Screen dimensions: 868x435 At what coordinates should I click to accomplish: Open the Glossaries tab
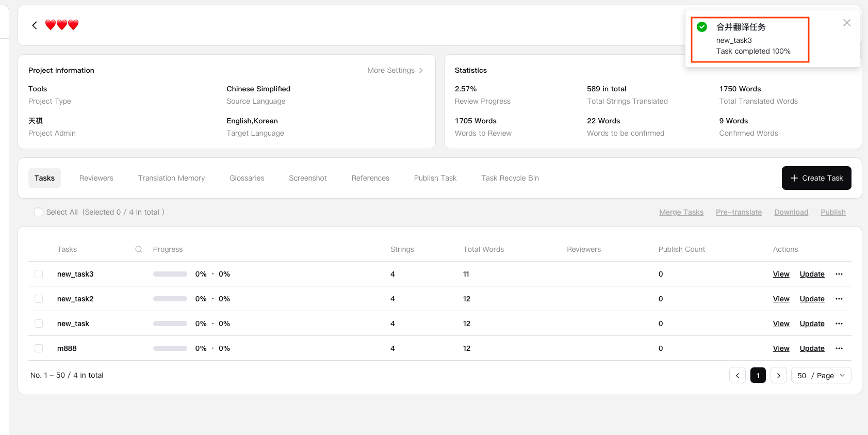tap(247, 178)
